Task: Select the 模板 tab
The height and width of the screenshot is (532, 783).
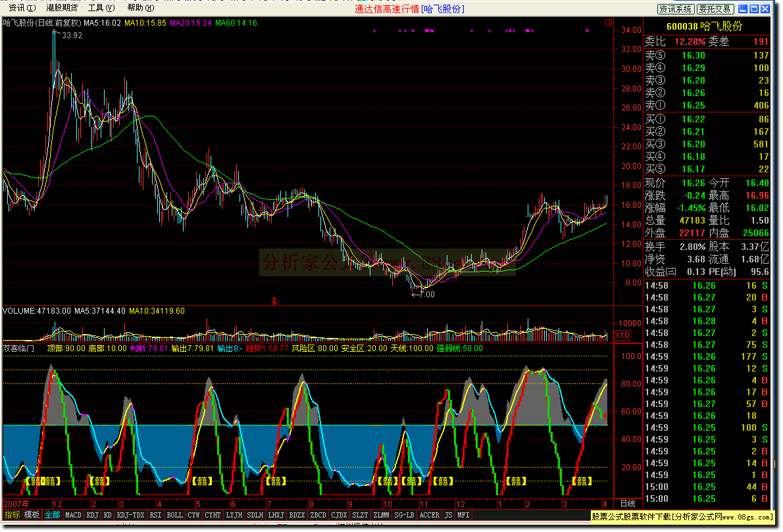Action: click(x=32, y=515)
